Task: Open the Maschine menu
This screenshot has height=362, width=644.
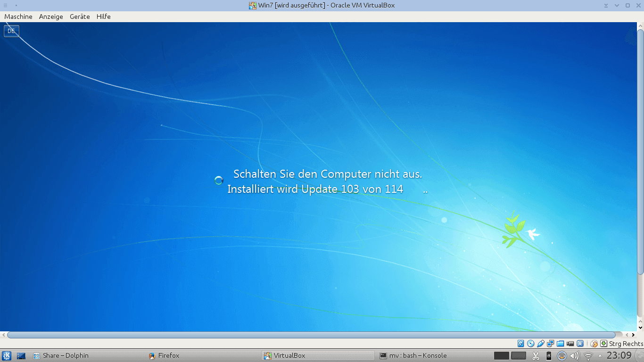Action: pyautogui.click(x=18, y=16)
